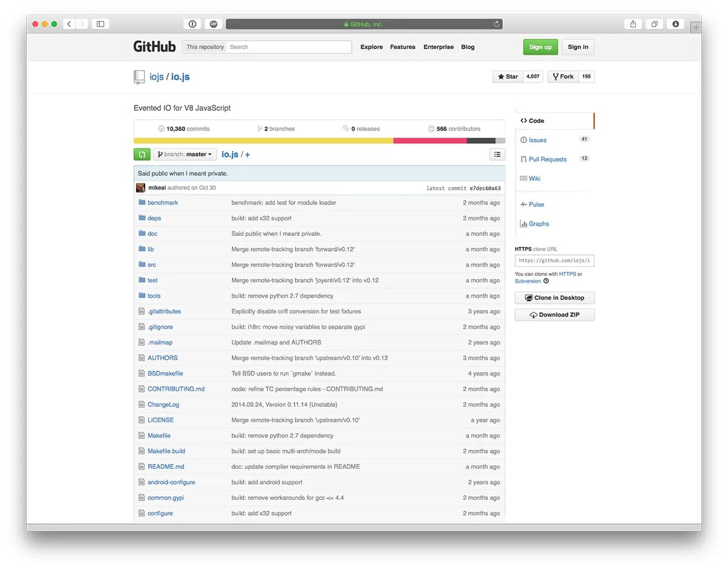Click the yellow JavaScript language bar segment
Image resolution: width=728 pixels, height=569 pixels.
[x=263, y=141]
